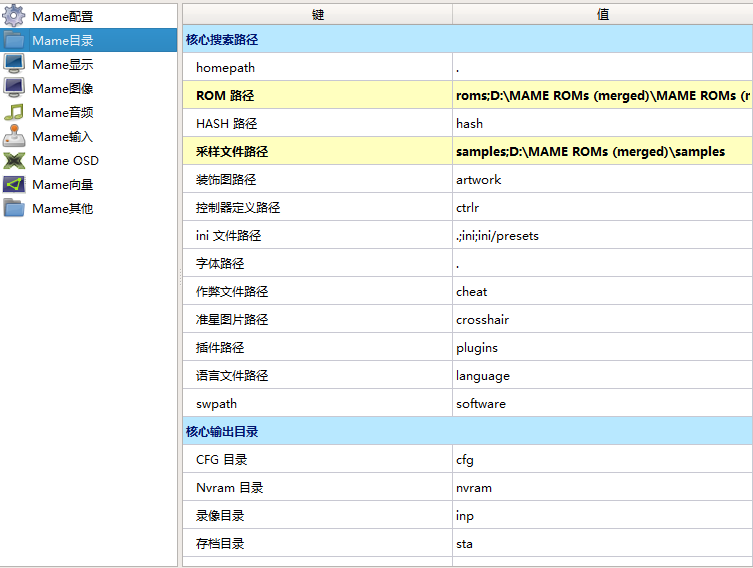Viewport: 753px width, 568px height.
Task: Edit the cheat value cell
Action: point(603,291)
